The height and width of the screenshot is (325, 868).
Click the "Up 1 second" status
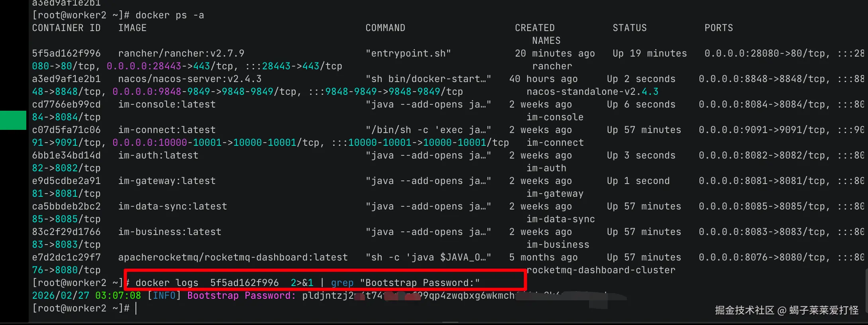[638, 181]
